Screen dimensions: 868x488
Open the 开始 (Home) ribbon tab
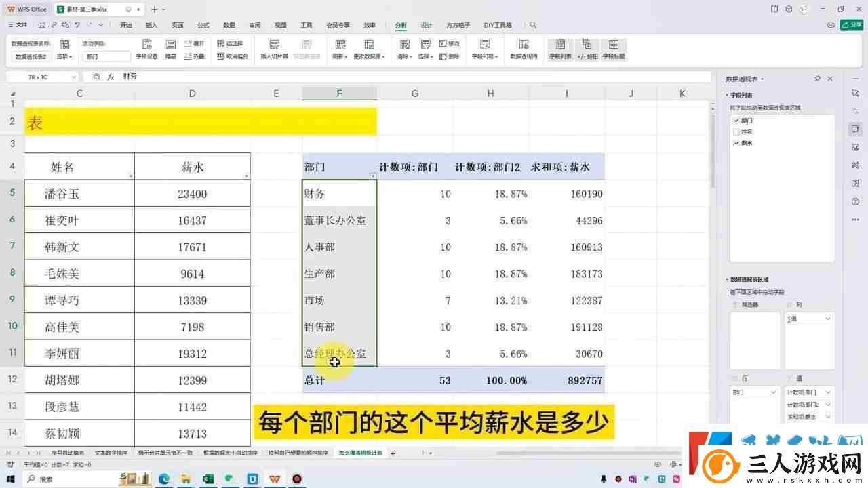coord(126,25)
